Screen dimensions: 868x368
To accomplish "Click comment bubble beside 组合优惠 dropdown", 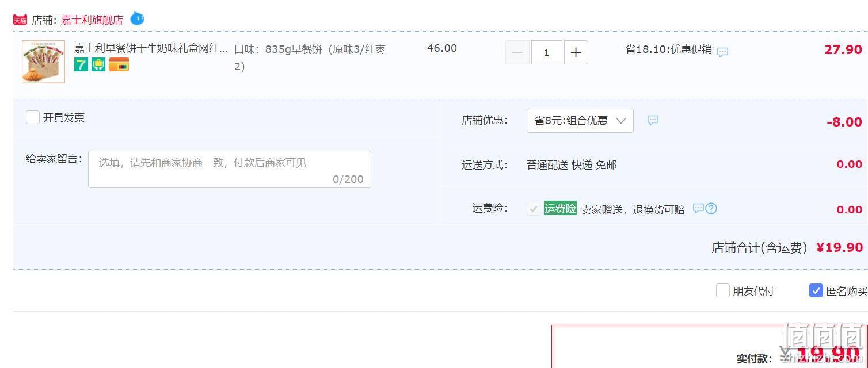I will (653, 120).
